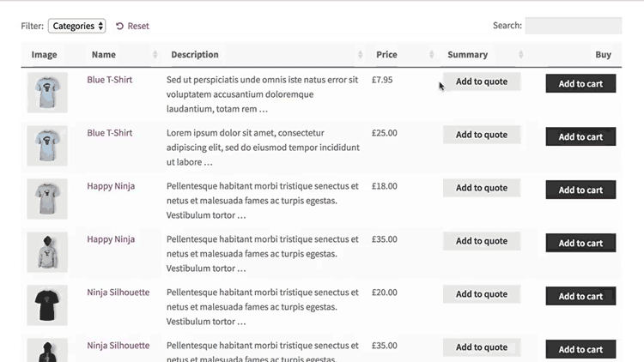Add the £20.00 Ninja Silhouette to cart
The image size is (644, 362).
[580, 296]
